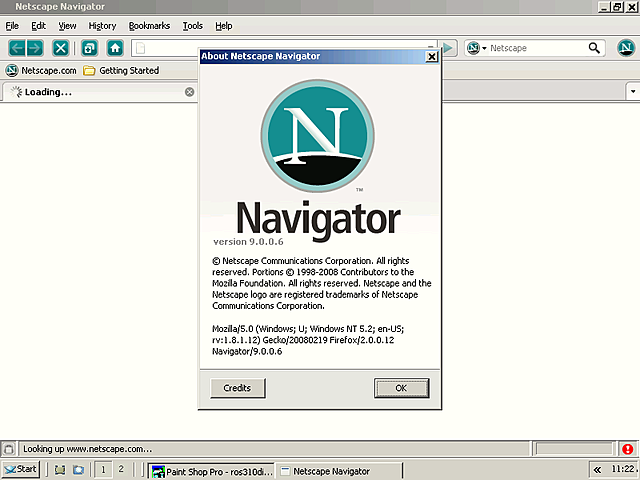This screenshot has height=480, width=640.
Task: Switch to virtual desktop 2
Action: pyautogui.click(x=121, y=470)
